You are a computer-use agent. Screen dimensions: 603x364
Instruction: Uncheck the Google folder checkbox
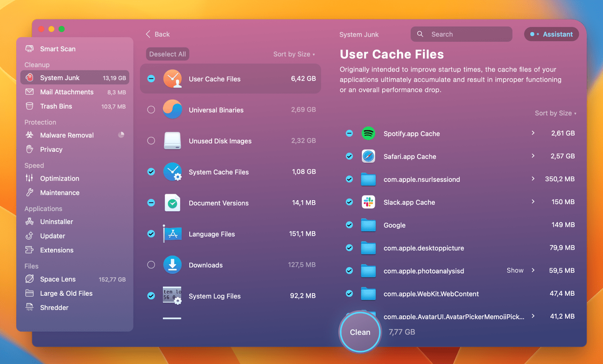[349, 225]
